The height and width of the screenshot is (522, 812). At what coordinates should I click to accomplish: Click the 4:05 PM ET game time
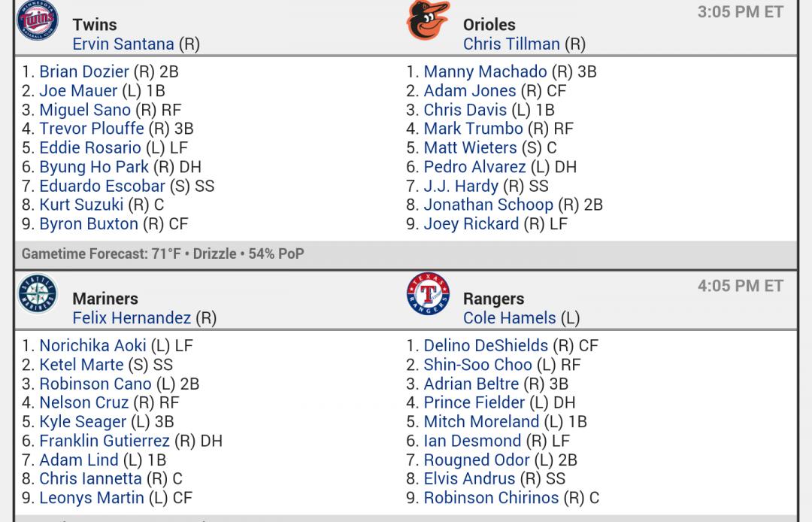tap(740, 286)
